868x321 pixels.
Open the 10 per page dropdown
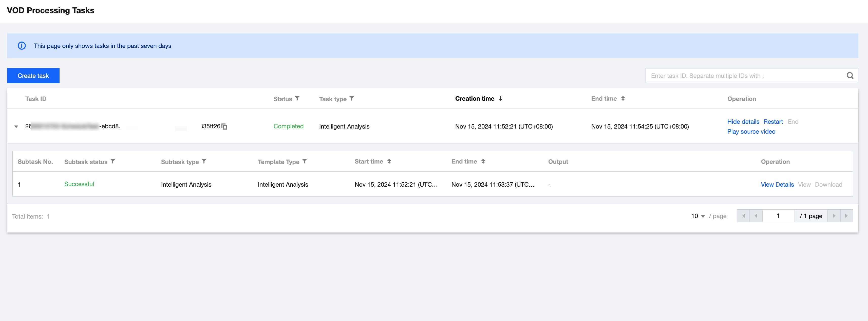click(x=698, y=216)
